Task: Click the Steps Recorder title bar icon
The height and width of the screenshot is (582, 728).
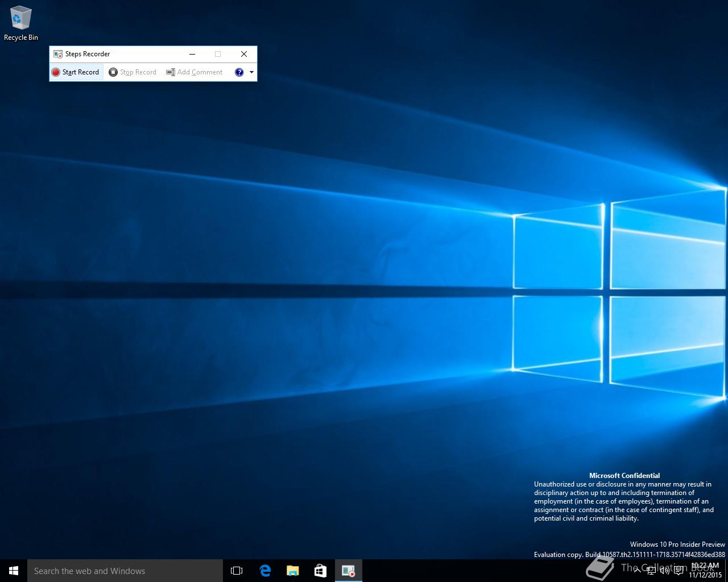Action: [57, 54]
